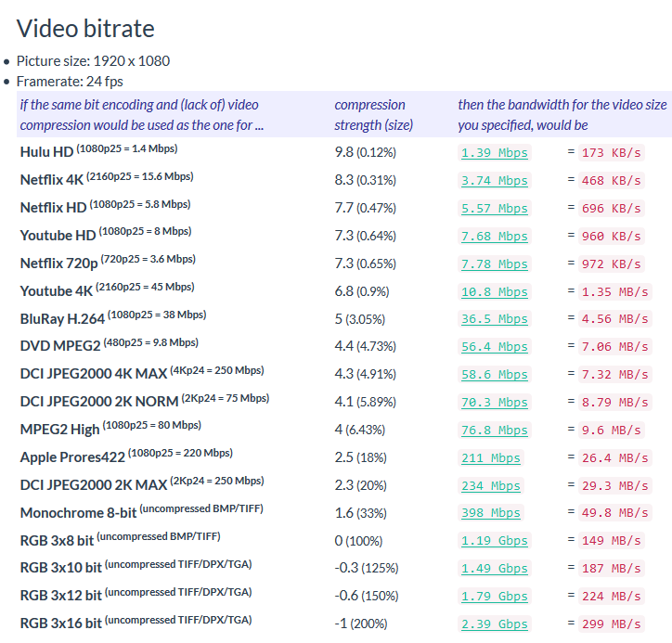Click the Framerate 24 fps text
Screen dimensions: 672x643
(70, 82)
